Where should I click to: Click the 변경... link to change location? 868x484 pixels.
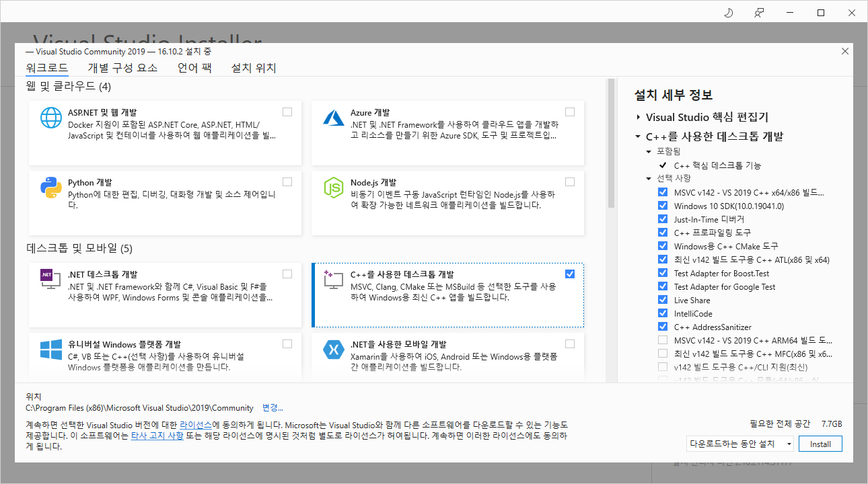[273, 408]
